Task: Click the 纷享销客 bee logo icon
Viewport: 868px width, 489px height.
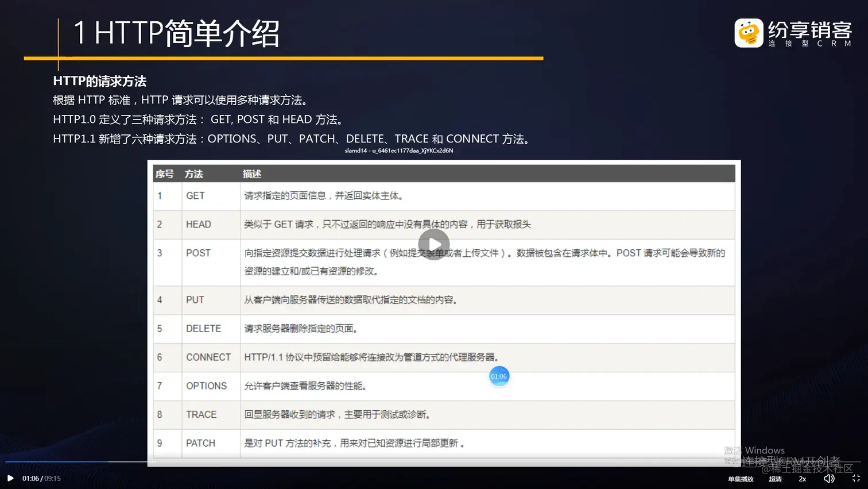Action: (x=749, y=33)
